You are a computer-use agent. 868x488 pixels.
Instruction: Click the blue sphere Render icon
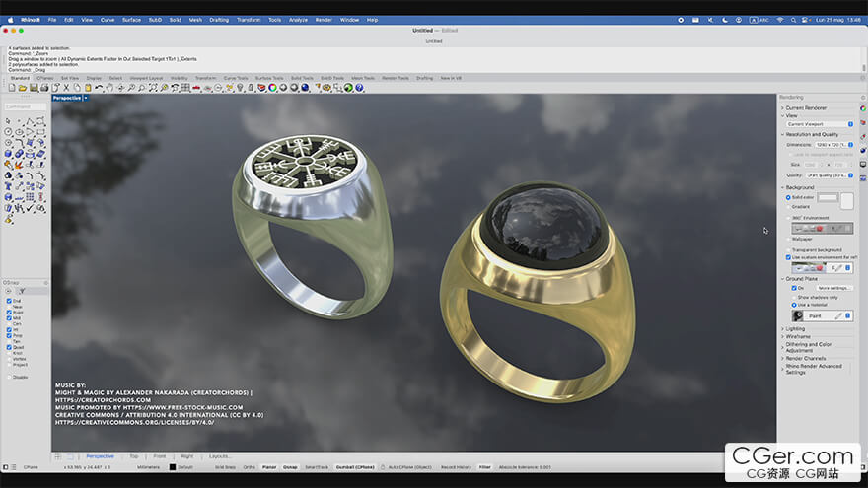[305, 88]
